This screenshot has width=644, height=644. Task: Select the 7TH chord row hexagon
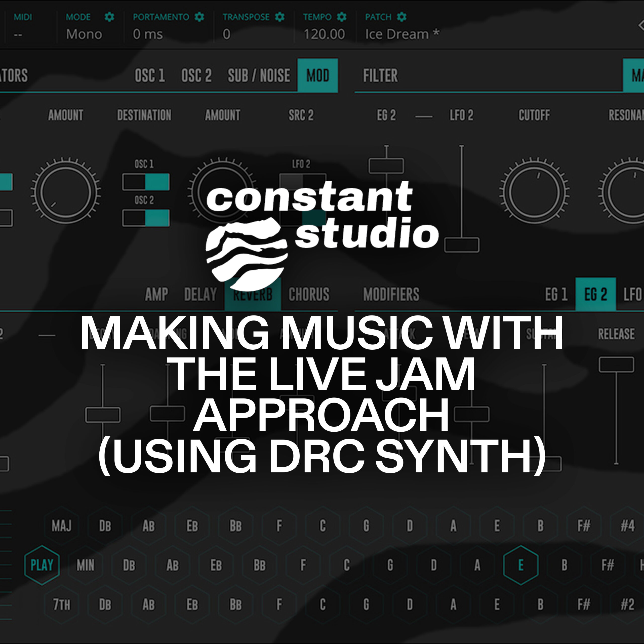click(61, 605)
